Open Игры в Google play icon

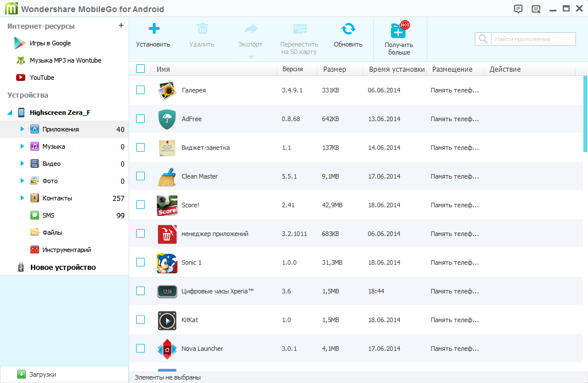pos(21,43)
